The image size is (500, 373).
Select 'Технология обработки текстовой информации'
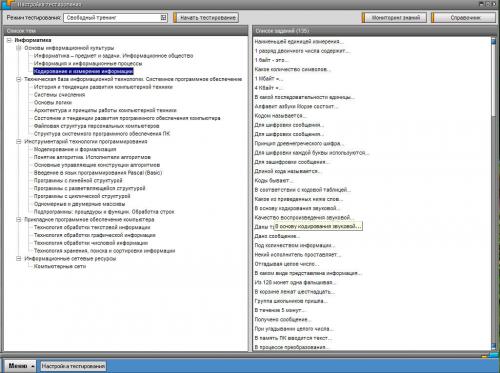pos(92,227)
